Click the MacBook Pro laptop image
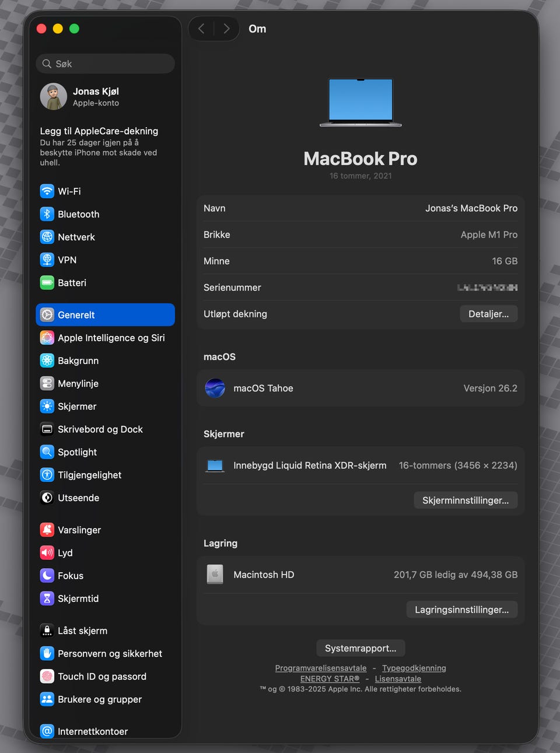Viewport: 560px width, 753px height. (x=360, y=102)
